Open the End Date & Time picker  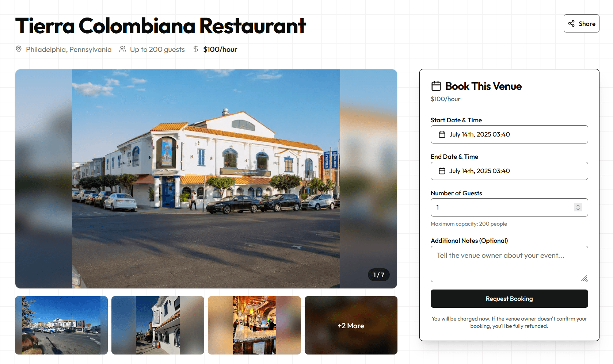509,171
